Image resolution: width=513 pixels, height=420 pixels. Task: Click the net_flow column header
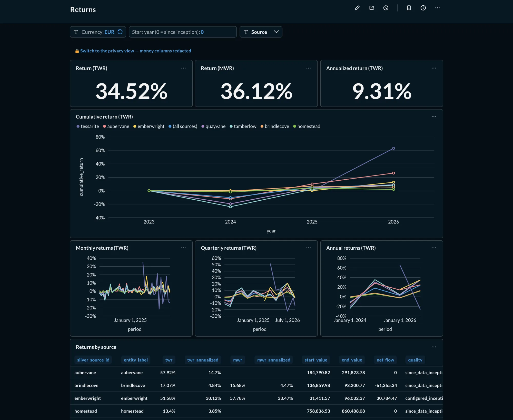coord(385,360)
